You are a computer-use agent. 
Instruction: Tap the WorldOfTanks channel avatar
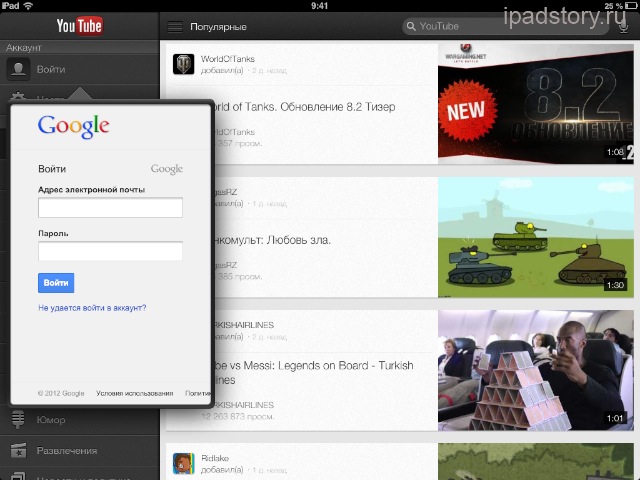tap(183, 64)
